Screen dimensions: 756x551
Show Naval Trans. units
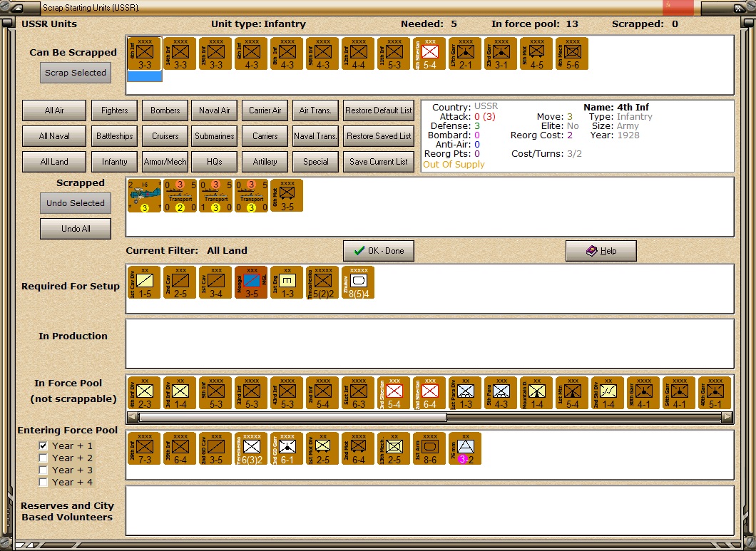[316, 136]
